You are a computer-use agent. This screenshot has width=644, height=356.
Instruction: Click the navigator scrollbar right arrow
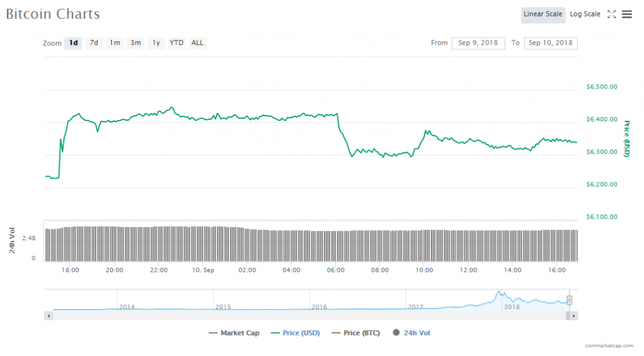[574, 315]
